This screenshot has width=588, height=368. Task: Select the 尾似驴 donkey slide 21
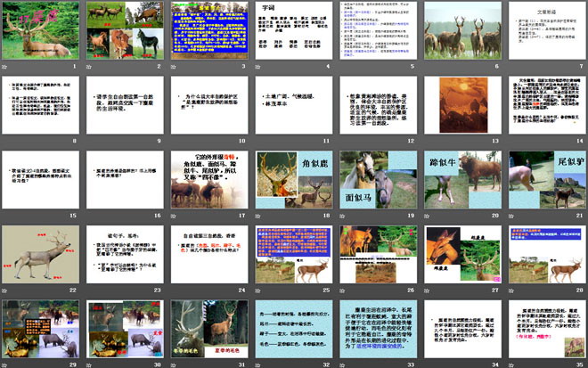[547, 180]
